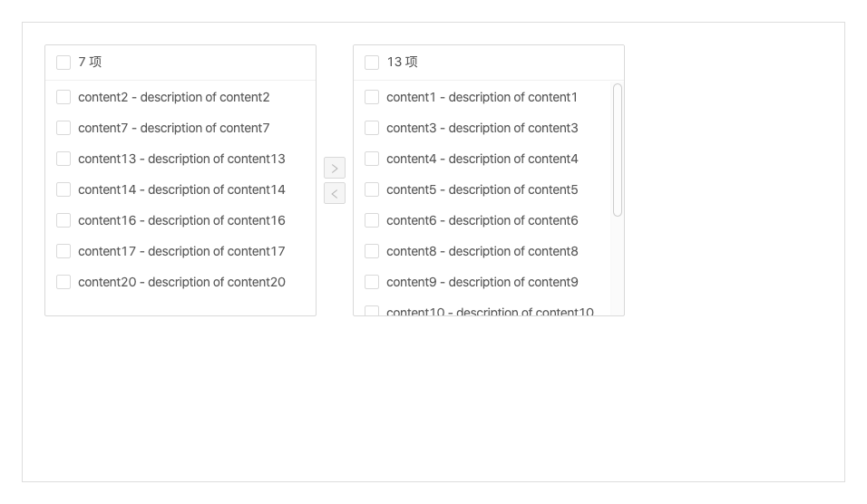Select the content13 checkbox
This screenshot has width=867, height=504.
[63, 160]
